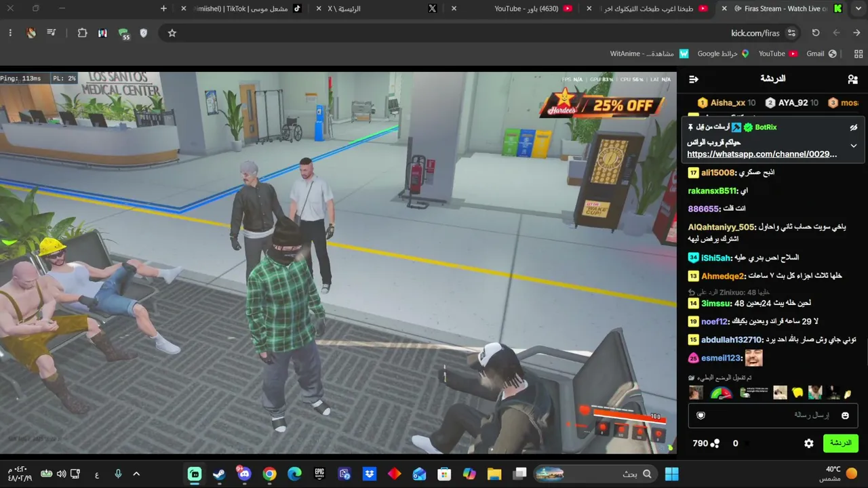Viewport: 868px width, 488px height.
Task: Open the weather widget showing 40°C
Action: [840, 474]
